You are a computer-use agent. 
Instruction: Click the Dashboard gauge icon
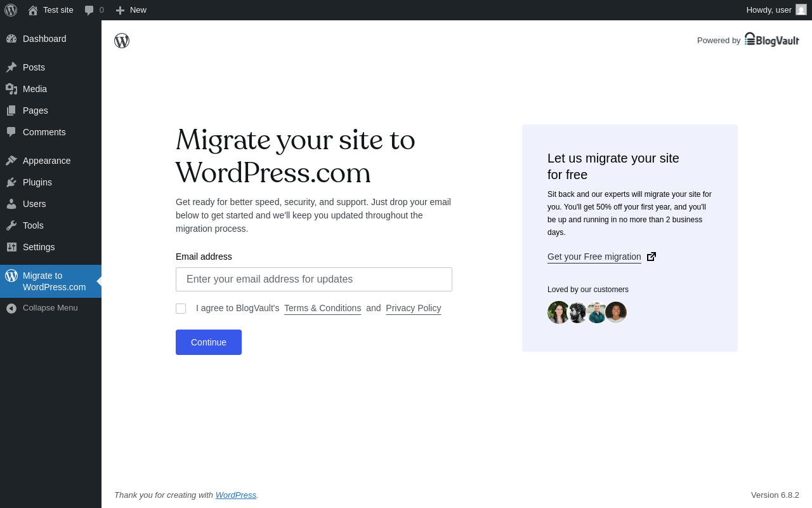(11, 39)
